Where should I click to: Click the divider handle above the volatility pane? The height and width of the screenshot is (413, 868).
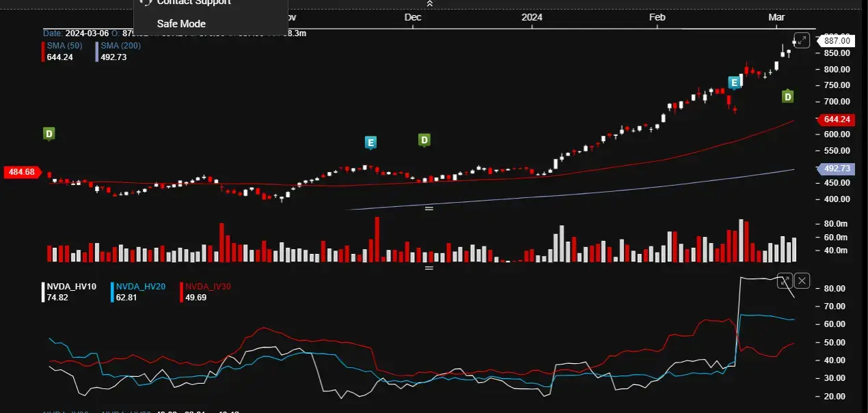pyautogui.click(x=429, y=268)
